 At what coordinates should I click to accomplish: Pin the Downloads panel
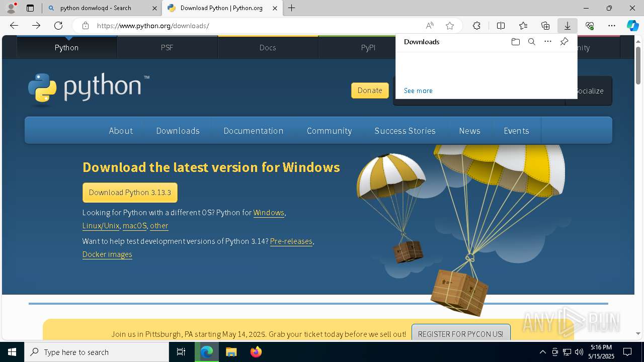click(x=564, y=42)
